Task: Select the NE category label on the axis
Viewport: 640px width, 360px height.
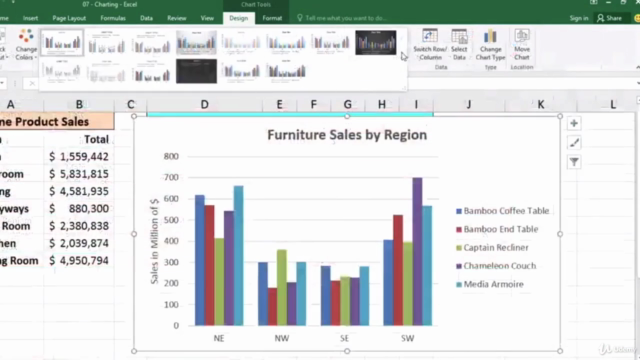Action: [x=219, y=338]
